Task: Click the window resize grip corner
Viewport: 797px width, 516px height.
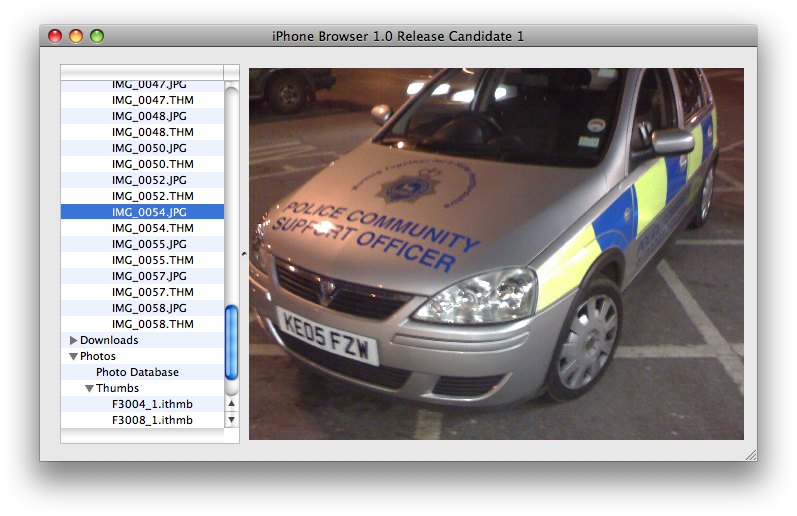Action: point(750,454)
